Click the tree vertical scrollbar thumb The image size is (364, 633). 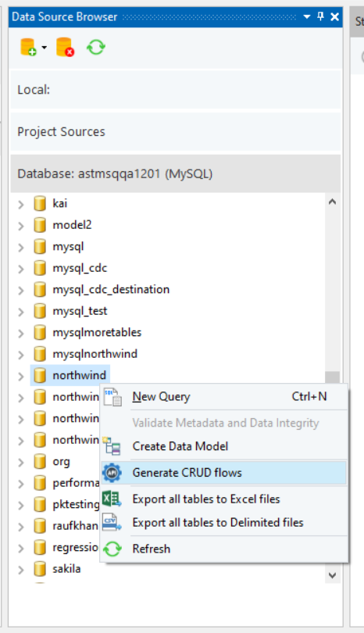(332, 377)
